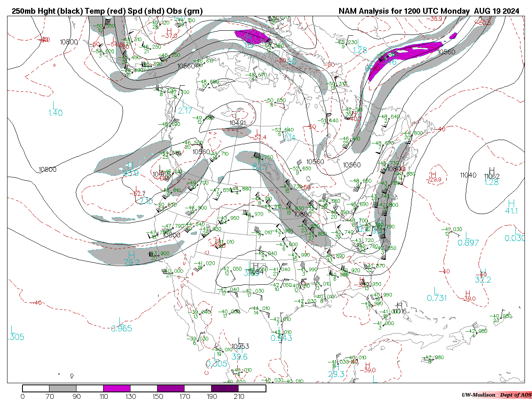Pick the dark purple 190–210 legend swatch
Image resolution: width=532 pixels, height=399 pixels.
click(x=225, y=388)
